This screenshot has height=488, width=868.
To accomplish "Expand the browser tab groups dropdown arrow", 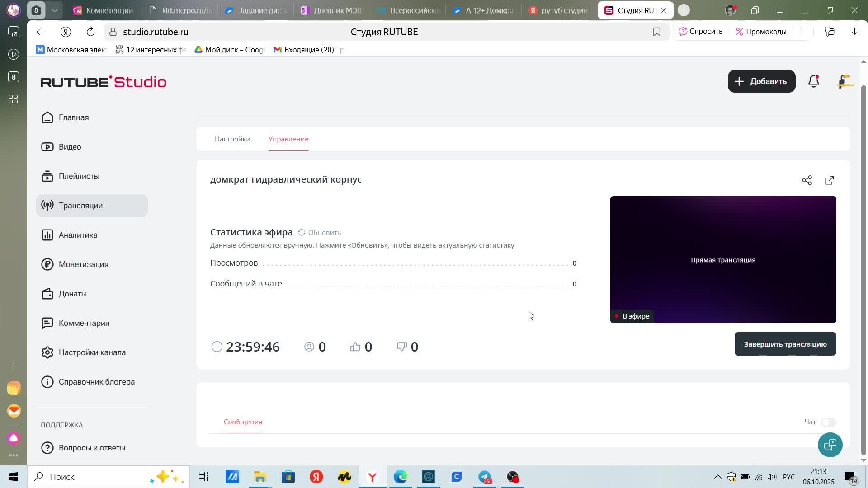I will coord(54,10).
